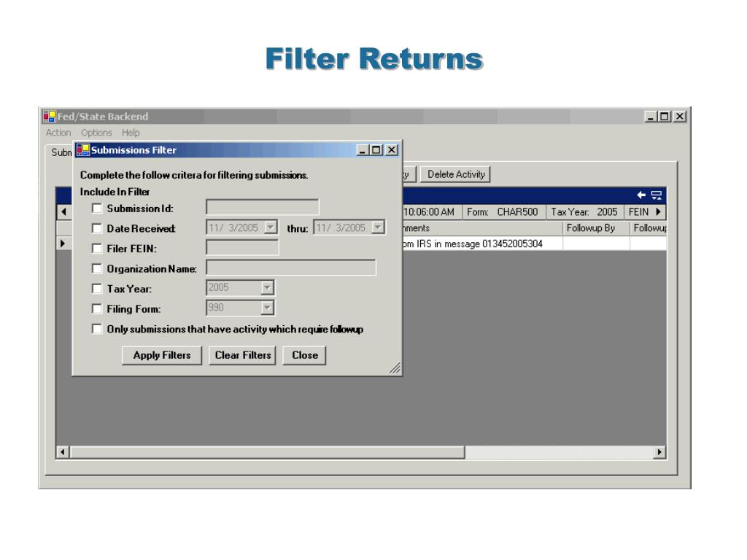Click the left arrow at grid header start
The height and width of the screenshot is (560, 747).
point(64,212)
